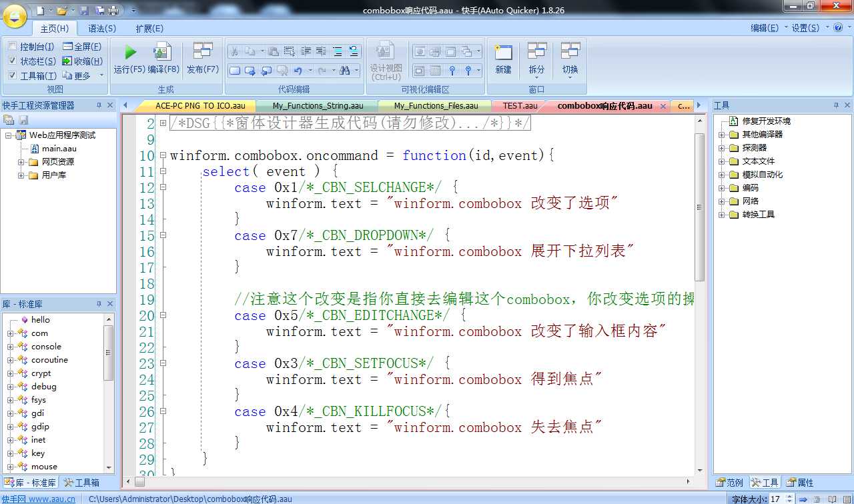Image resolution: width=854 pixels, height=504 pixels.
Task: Switch to the 扩展(E) ribbon tab
Action: [x=149, y=29]
